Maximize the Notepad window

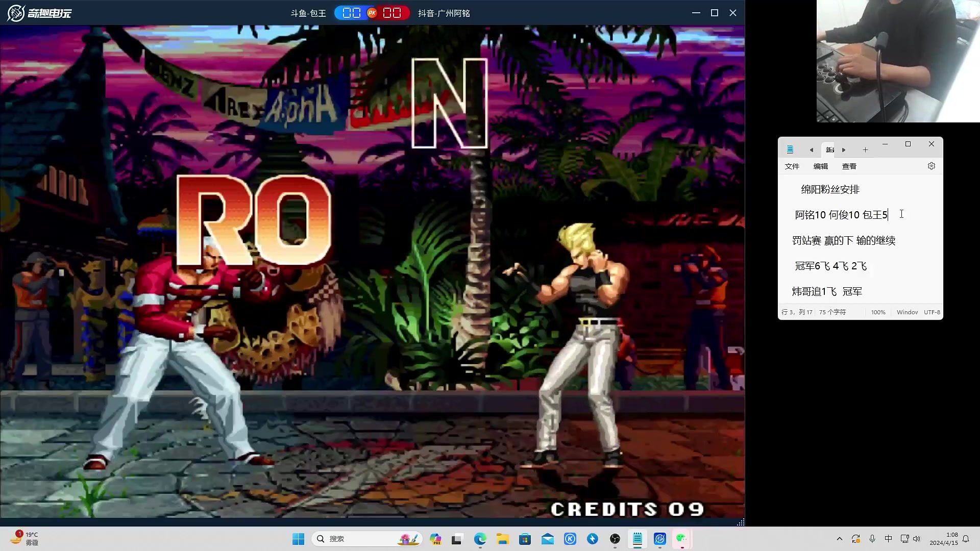click(x=908, y=144)
